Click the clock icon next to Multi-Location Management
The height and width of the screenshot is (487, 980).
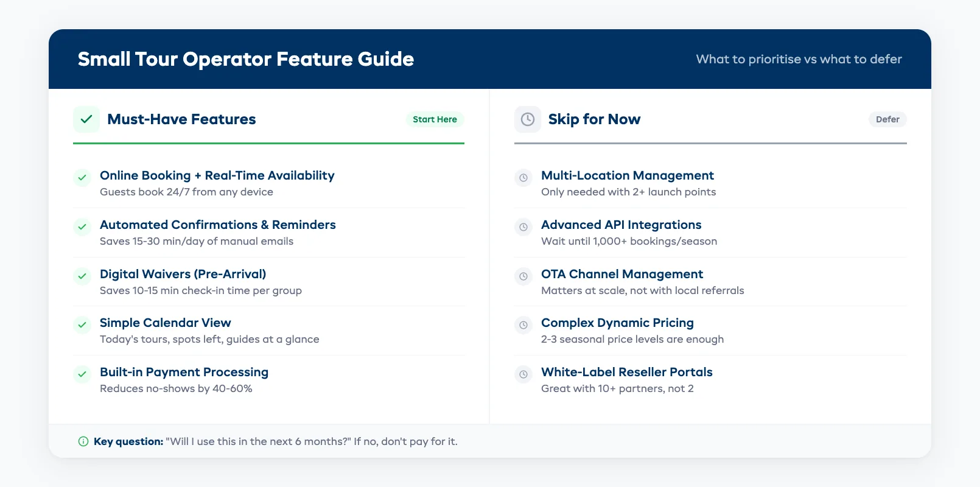tap(523, 178)
